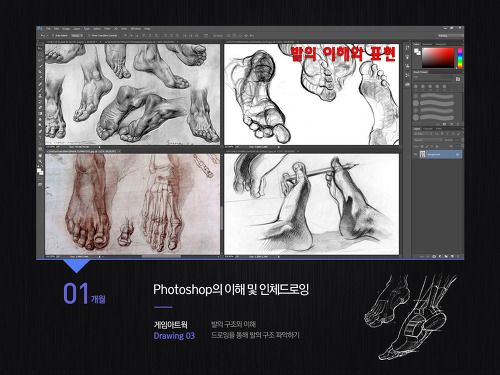500x375 pixels.
Task: Select the Move tool in the toolbox
Action: pos(40,49)
